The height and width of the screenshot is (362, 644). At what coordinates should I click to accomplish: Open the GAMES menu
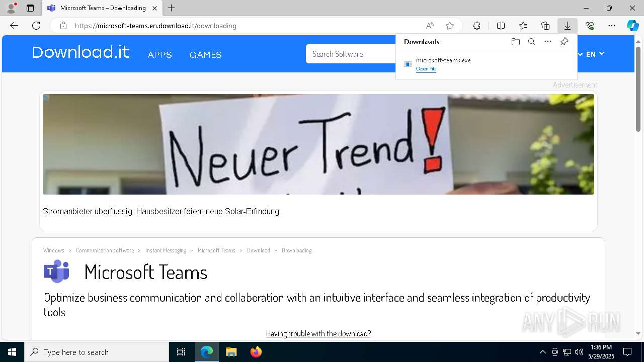[x=205, y=55]
